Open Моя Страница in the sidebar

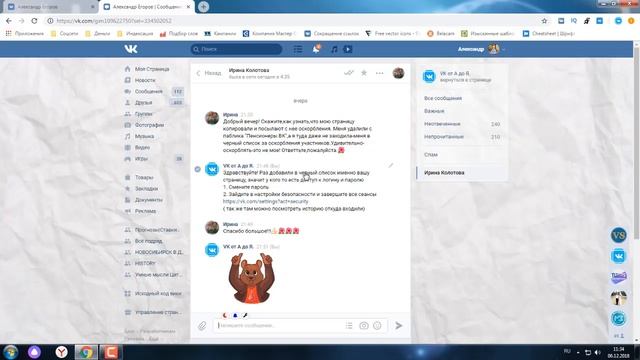pyautogui.click(x=152, y=69)
